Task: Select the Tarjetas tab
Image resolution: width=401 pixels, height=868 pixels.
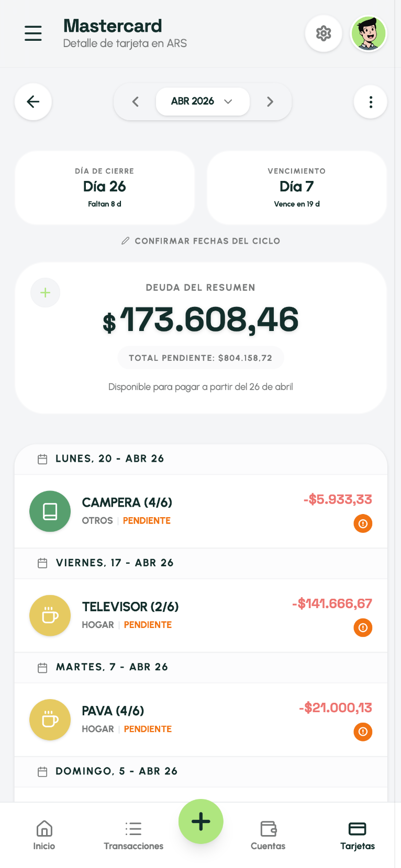Action: (358, 835)
